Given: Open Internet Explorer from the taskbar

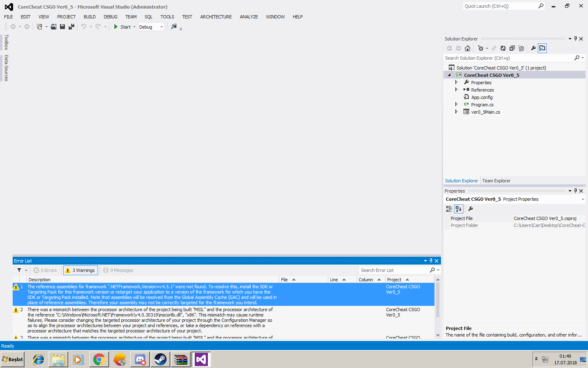Looking at the screenshot, I should tap(38, 359).
